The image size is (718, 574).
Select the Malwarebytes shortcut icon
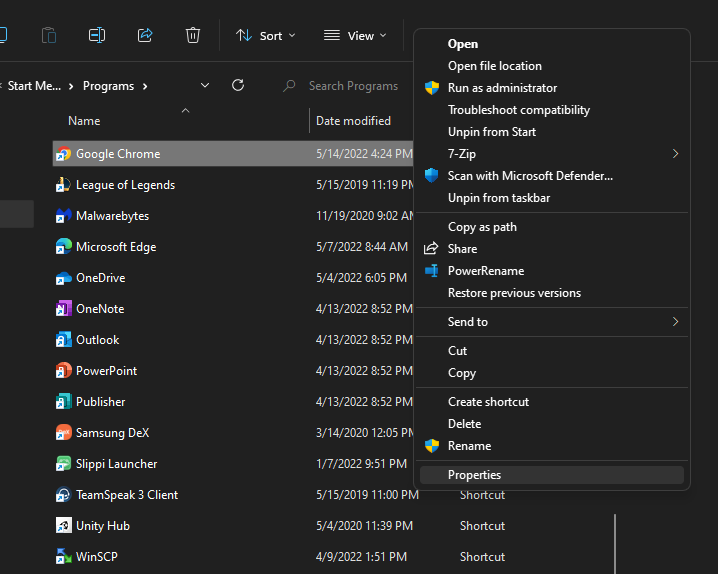tap(63, 216)
